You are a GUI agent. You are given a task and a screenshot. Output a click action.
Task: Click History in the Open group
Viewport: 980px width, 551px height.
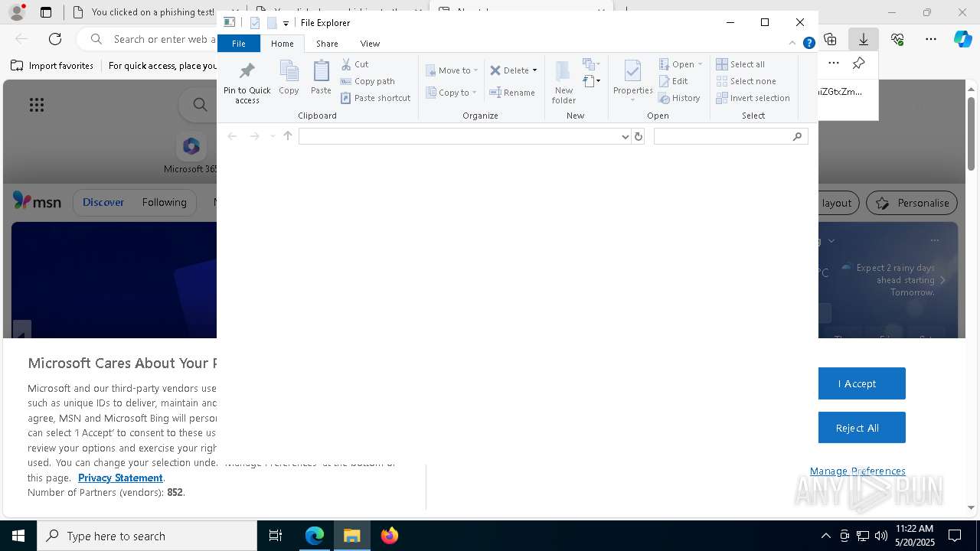click(680, 98)
